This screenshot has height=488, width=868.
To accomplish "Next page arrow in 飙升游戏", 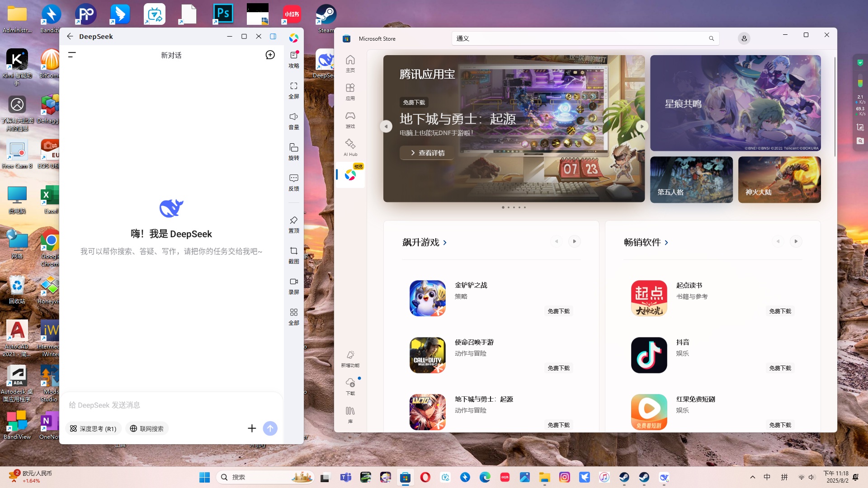I will point(575,241).
